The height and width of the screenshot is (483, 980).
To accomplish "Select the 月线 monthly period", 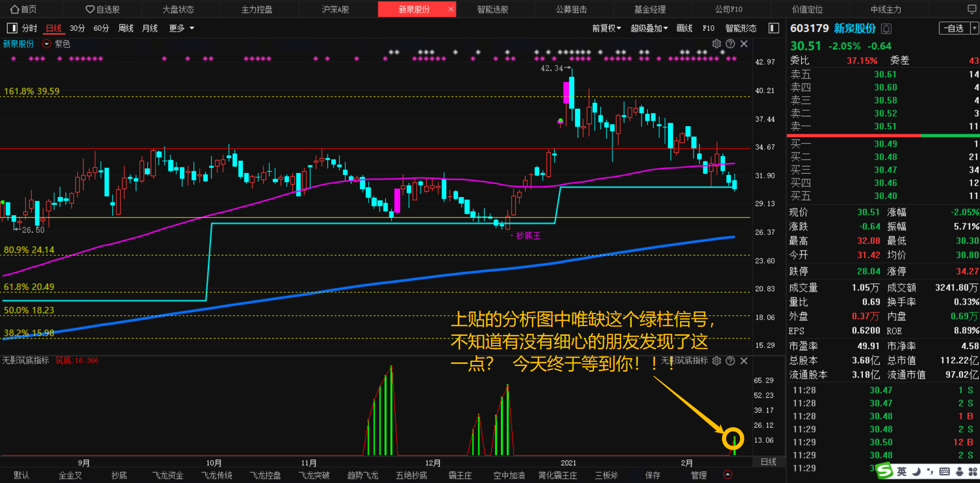I will [150, 28].
